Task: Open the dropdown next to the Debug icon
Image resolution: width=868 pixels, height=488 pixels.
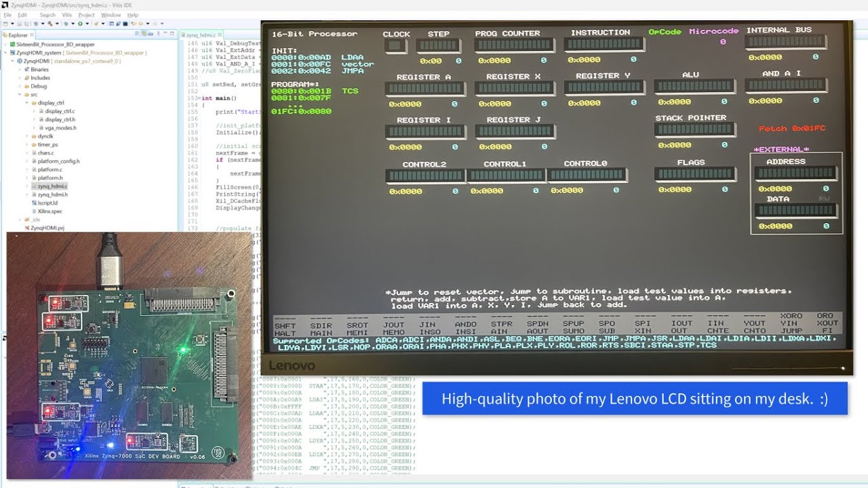Action: [x=73, y=24]
